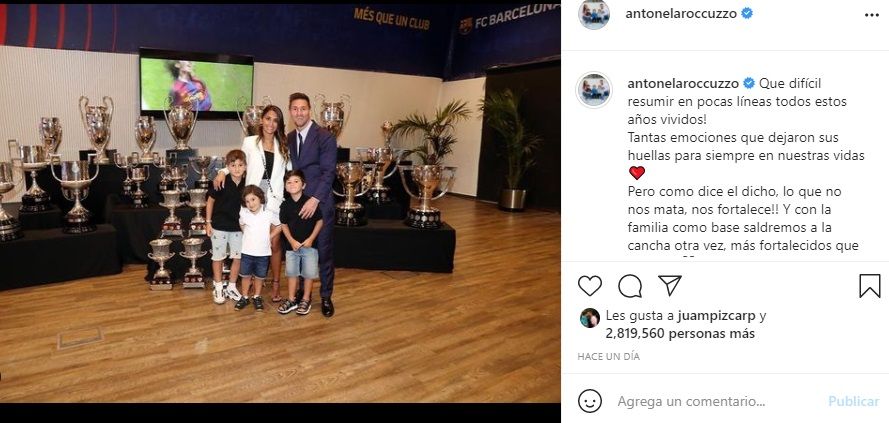
Task: Click juampizcarp's small avatar near likes
Action: [590, 318]
